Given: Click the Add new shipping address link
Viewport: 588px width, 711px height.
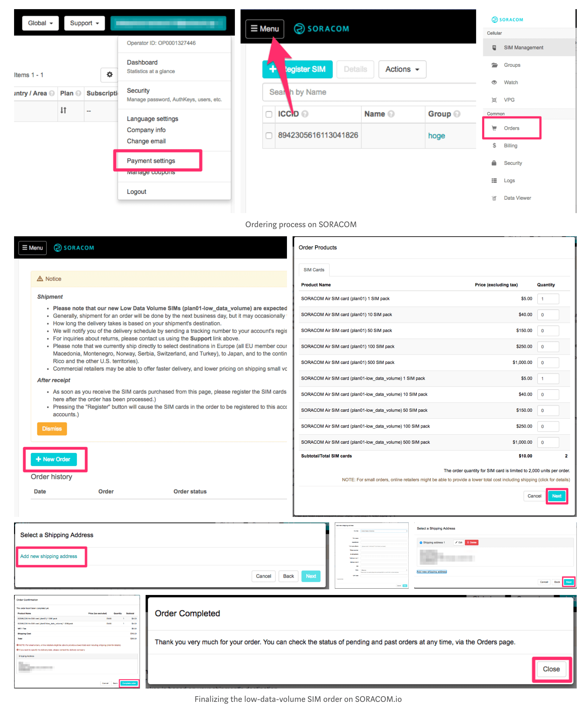Looking at the screenshot, I should (49, 556).
